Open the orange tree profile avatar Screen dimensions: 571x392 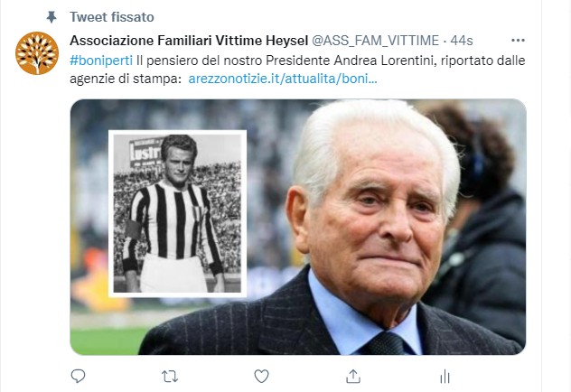point(37,53)
